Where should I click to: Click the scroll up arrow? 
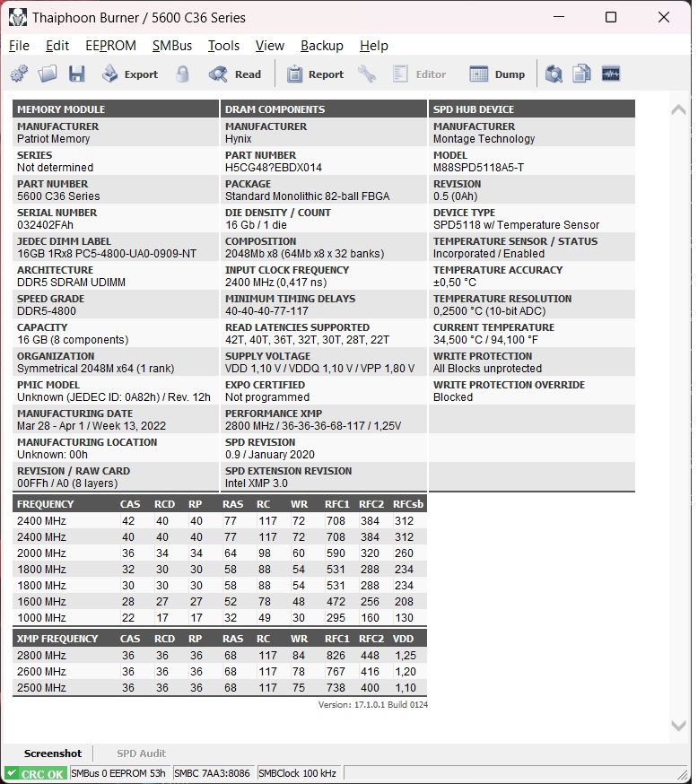tap(678, 109)
